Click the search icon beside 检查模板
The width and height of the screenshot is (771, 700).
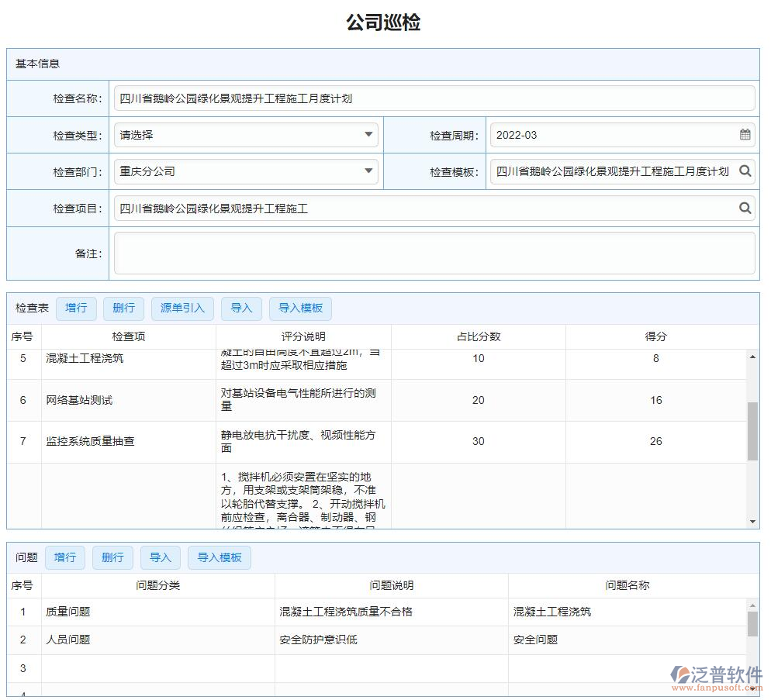point(745,171)
